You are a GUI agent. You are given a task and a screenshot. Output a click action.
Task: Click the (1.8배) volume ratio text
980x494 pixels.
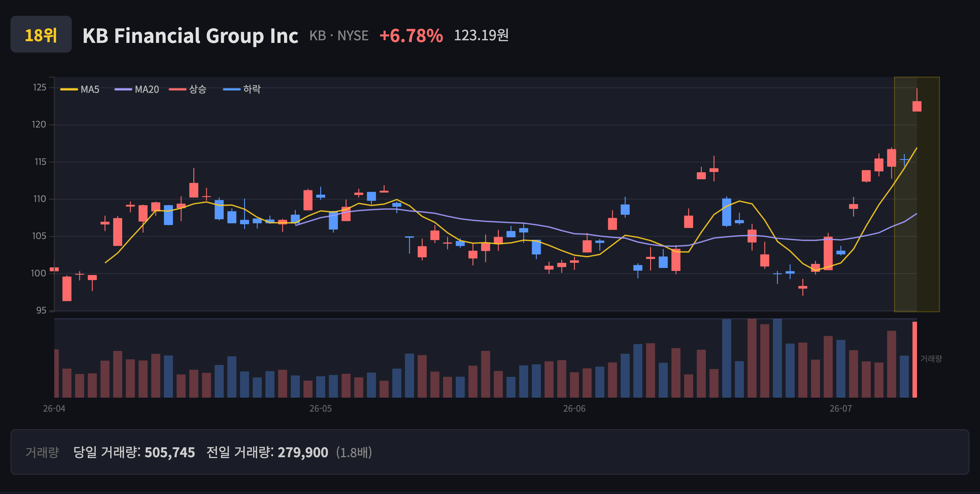click(354, 453)
